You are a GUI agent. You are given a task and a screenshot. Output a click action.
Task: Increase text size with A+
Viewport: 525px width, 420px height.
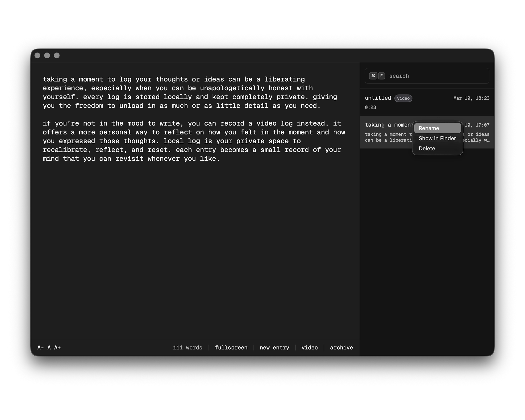(x=57, y=347)
